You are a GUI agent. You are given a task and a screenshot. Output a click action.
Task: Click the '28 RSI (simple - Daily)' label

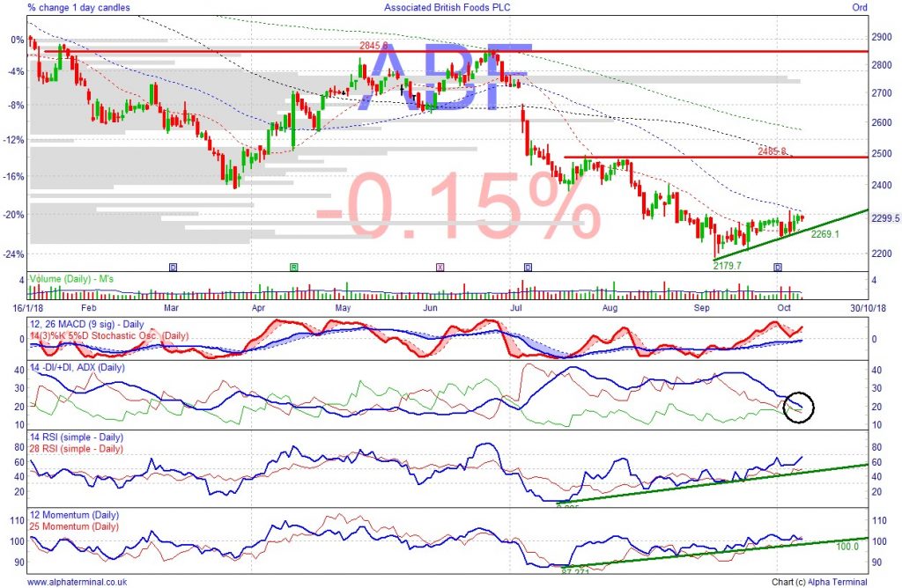(x=77, y=448)
